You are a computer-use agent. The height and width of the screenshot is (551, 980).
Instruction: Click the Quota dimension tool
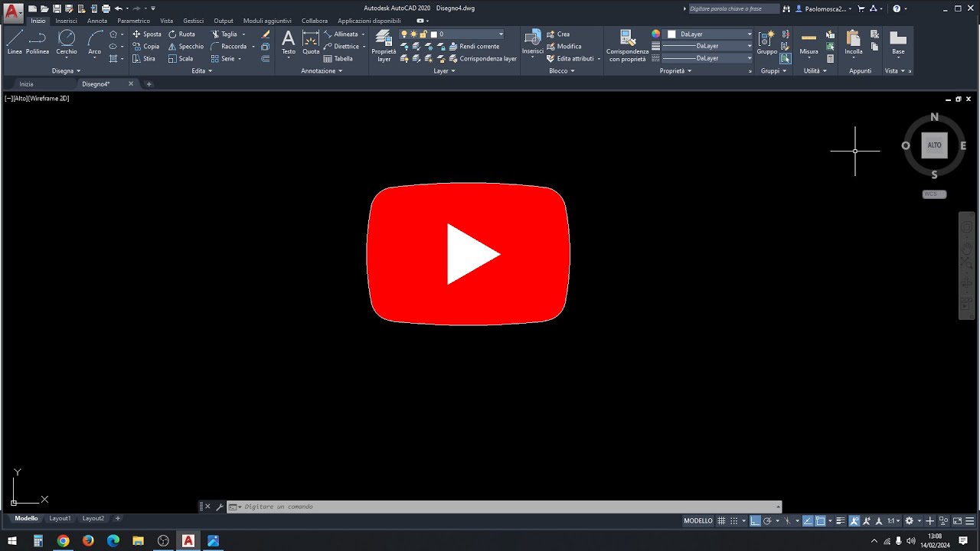(x=311, y=43)
